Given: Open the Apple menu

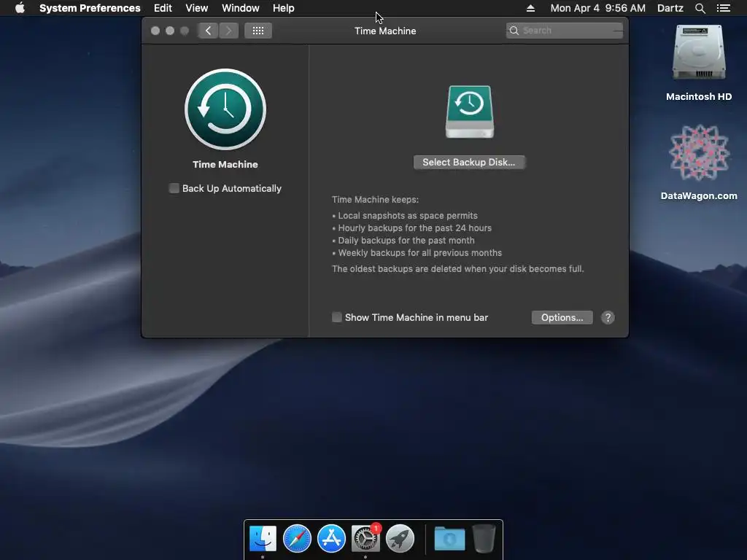Looking at the screenshot, I should point(20,8).
